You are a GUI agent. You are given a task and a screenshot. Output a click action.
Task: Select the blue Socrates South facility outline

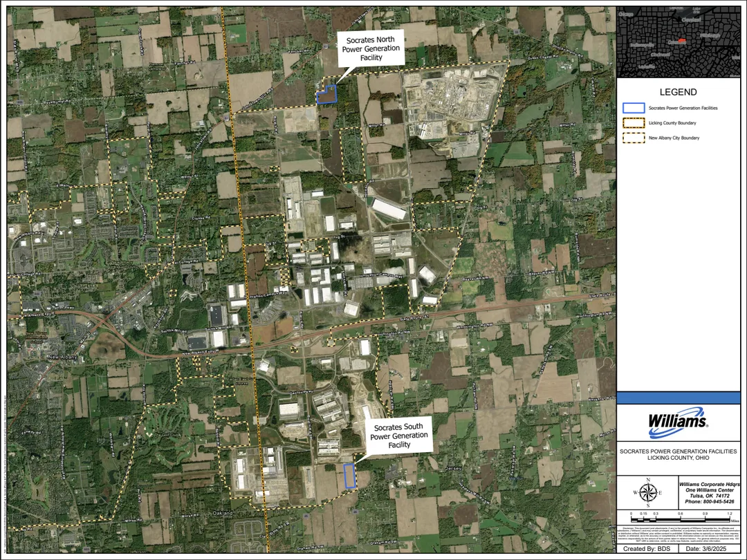tap(349, 476)
